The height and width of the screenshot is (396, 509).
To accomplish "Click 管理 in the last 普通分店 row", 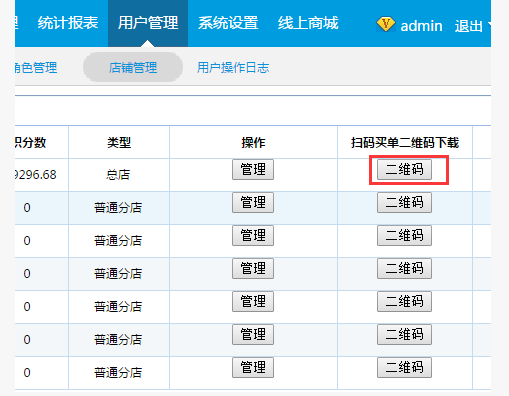I will 253,368.
